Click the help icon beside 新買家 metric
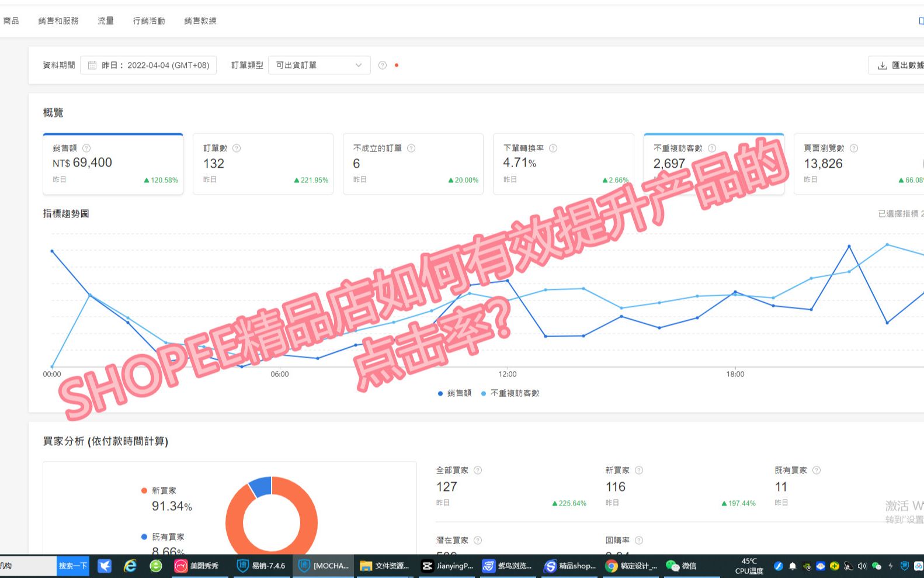 click(639, 470)
